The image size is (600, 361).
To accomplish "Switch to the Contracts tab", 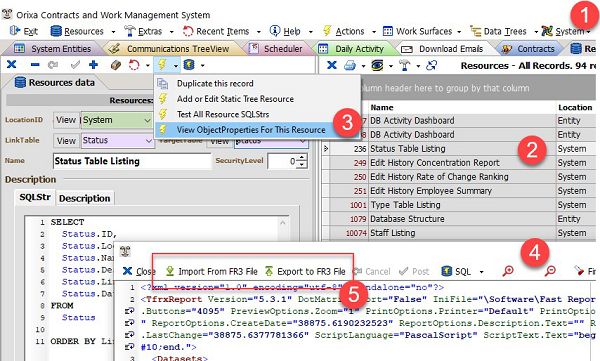I will [x=535, y=49].
